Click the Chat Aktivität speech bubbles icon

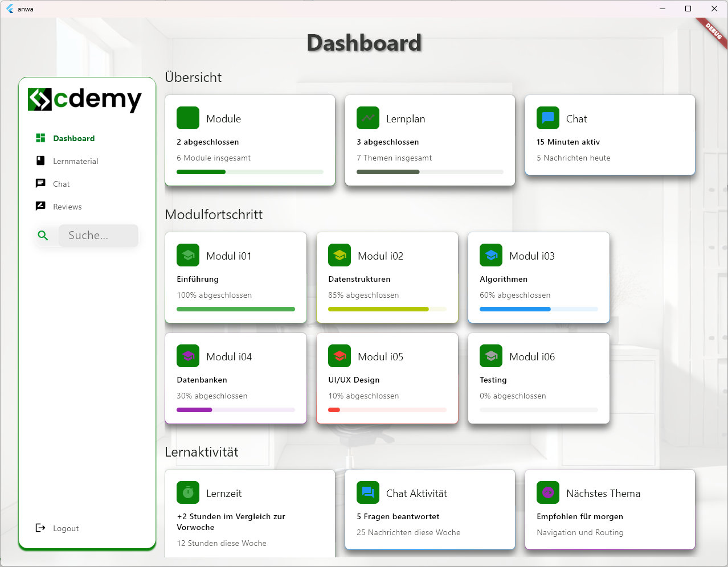pyautogui.click(x=368, y=493)
